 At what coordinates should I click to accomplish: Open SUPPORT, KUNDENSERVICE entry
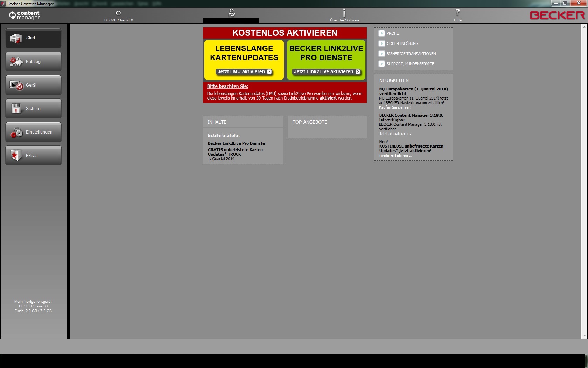382,64
